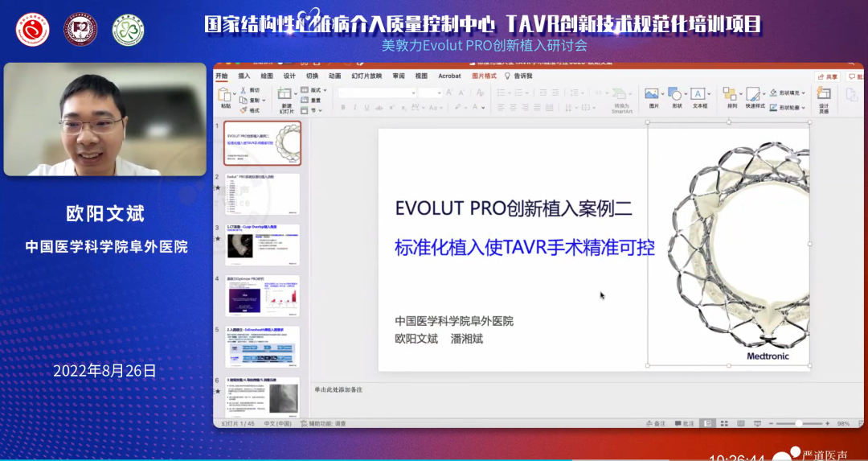Click the Increase Font Size icon
The height and width of the screenshot is (461, 868).
(449, 93)
